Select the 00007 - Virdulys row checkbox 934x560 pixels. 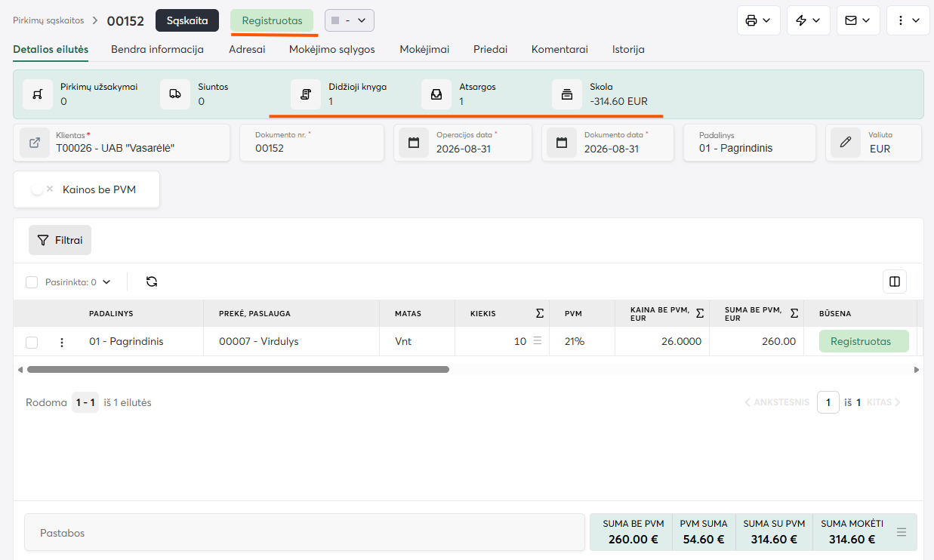tap(32, 343)
